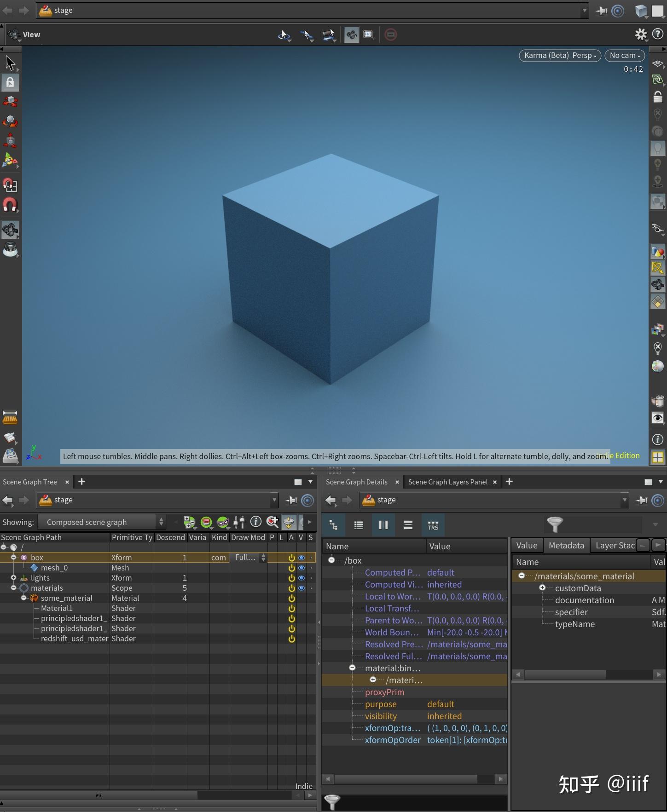Toggle visibility eye for mesh_0 prim
The width and height of the screenshot is (667, 812).
[302, 568]
